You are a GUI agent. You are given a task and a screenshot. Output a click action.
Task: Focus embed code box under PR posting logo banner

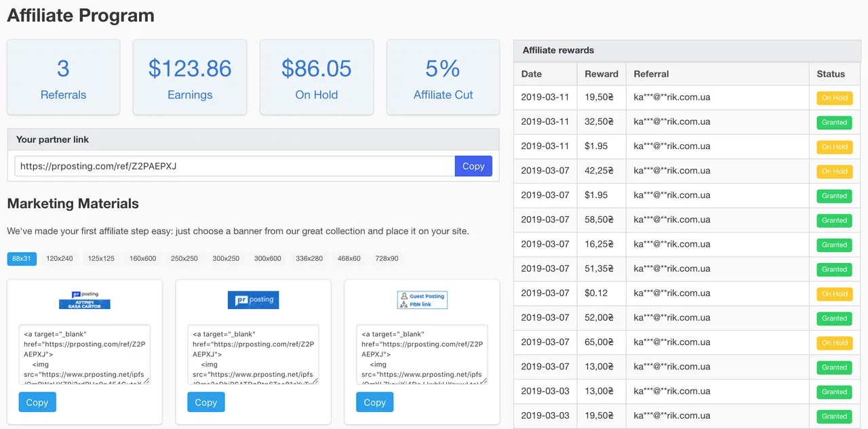253,354
